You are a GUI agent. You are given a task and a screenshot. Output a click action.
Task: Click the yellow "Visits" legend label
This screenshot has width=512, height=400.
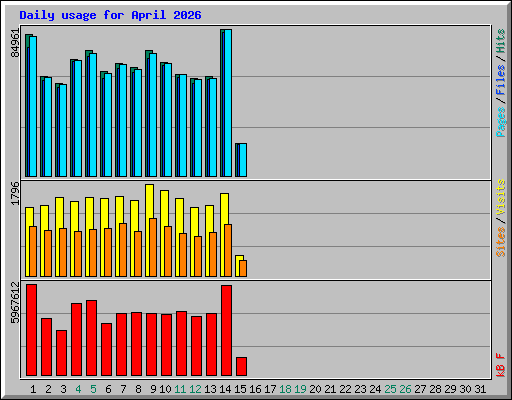click(x=500, y=197)
